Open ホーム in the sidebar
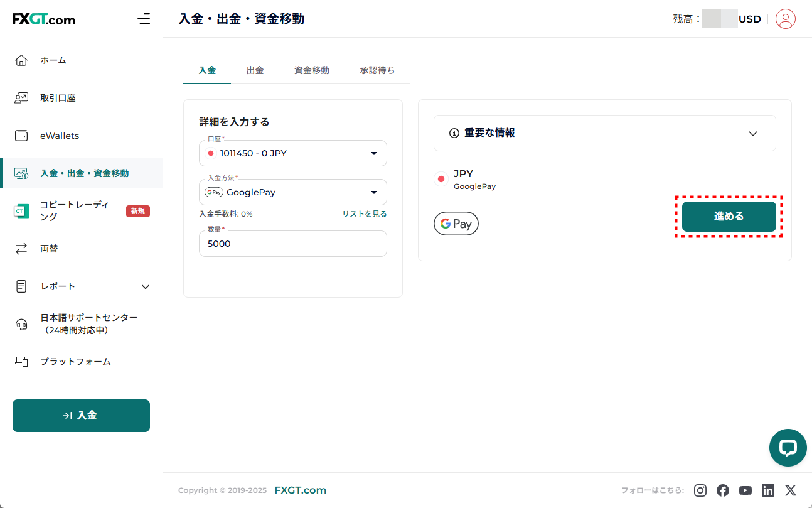Viewport: 812px width, 508px height. click(82, 60)
